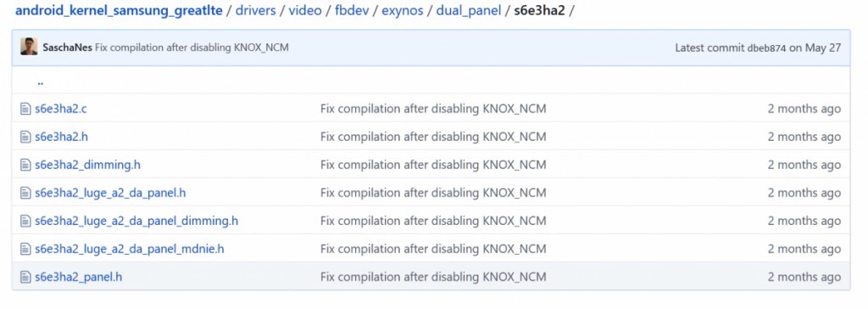
Task: Open SaschaNes author profile link
Action: coord(68,48)
